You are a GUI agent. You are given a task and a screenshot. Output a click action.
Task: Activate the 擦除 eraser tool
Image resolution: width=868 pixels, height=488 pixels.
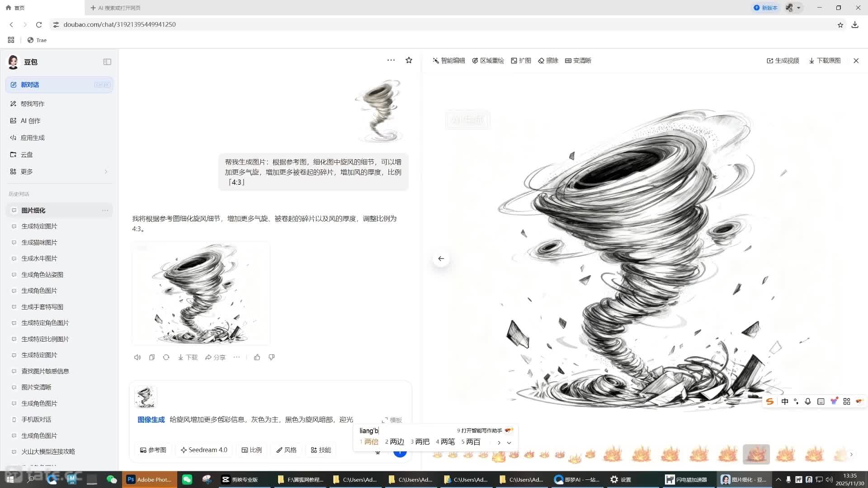[548, 60]
